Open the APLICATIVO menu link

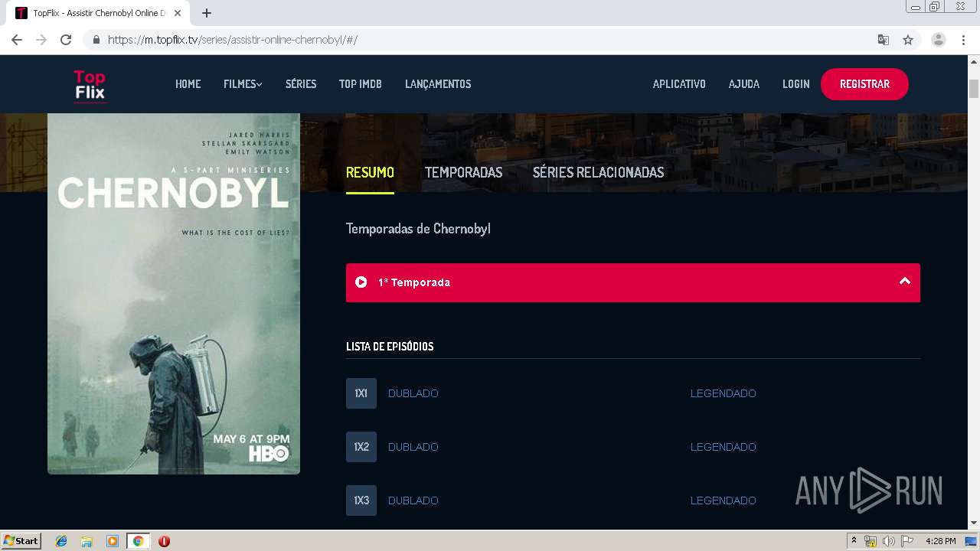point(679,84)
